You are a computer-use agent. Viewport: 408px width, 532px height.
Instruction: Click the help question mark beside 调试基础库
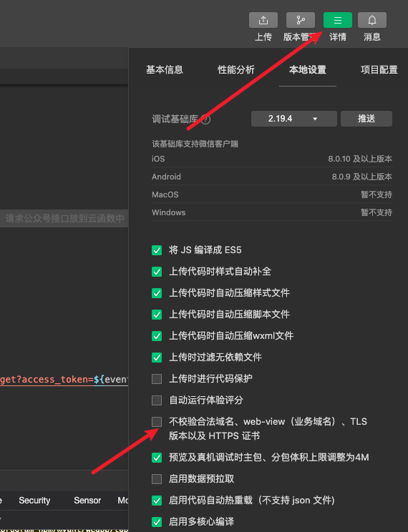pyautogui.click(x=205, y=119)
